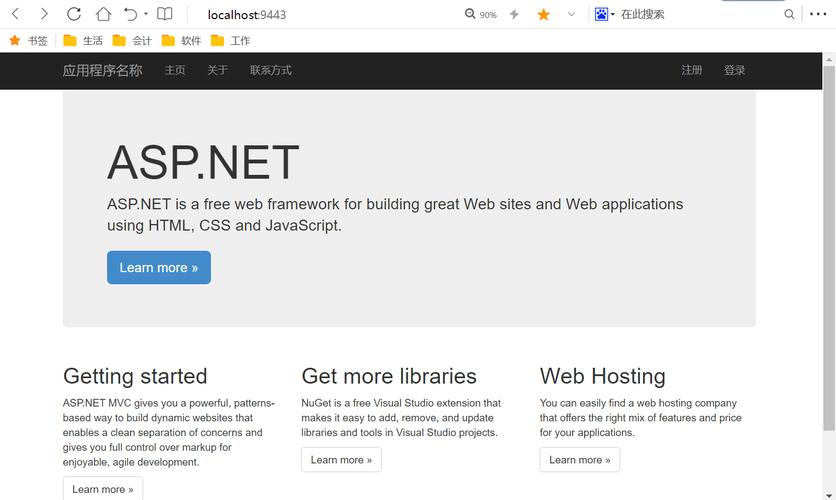Viewport: 836px width, 500px height.
Task: Open the 联系方式 nav menu item
Action: (270, 70)
